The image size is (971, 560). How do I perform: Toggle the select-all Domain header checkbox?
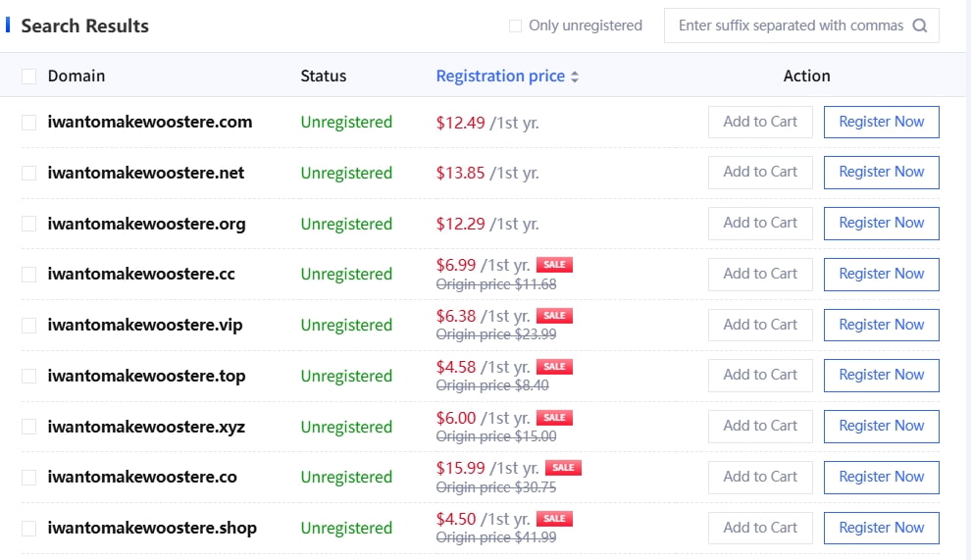pos(29,76)
